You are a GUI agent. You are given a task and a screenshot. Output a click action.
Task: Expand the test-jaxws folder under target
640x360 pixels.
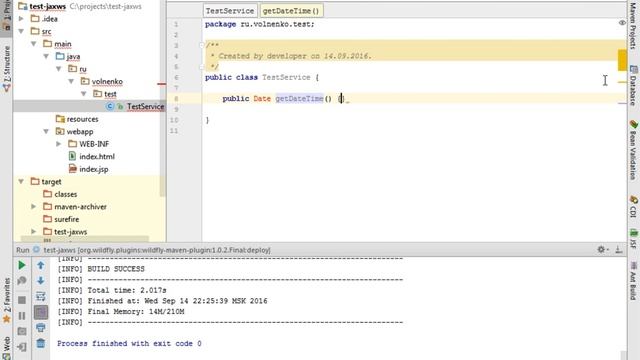(34, 232)
